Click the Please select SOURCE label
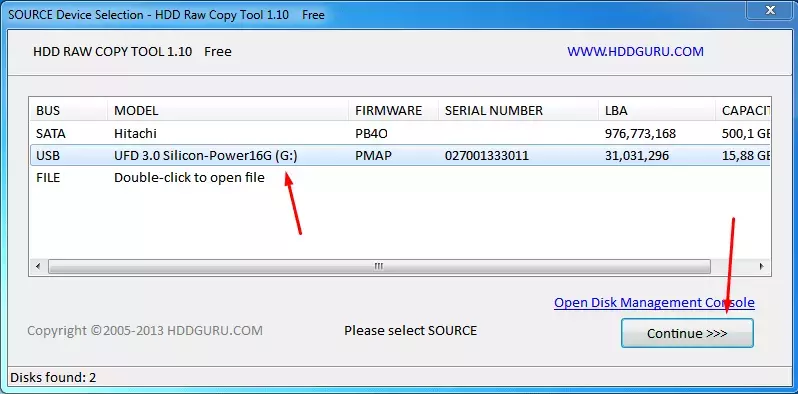Viewport: 798px width, 394px height. pos(410,330)
